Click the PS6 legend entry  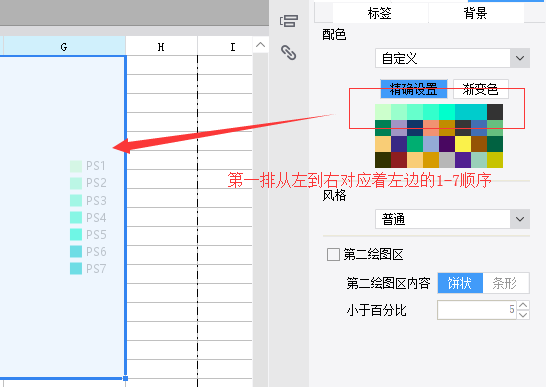(x=88, y=251)
